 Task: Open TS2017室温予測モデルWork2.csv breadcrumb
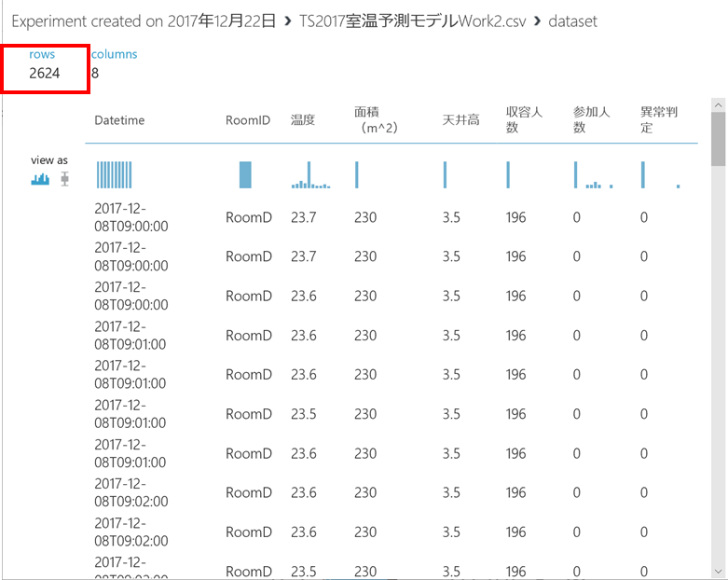(412, 21)
